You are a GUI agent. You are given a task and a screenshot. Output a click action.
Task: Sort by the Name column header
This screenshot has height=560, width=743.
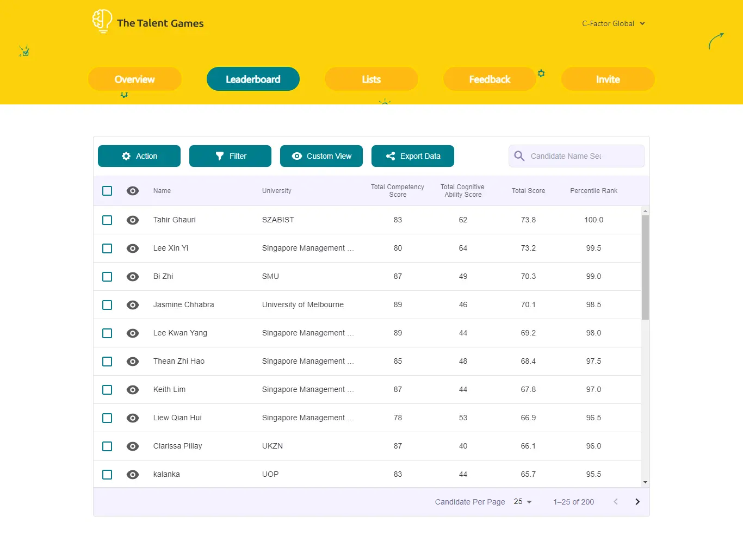pos(162,191)
